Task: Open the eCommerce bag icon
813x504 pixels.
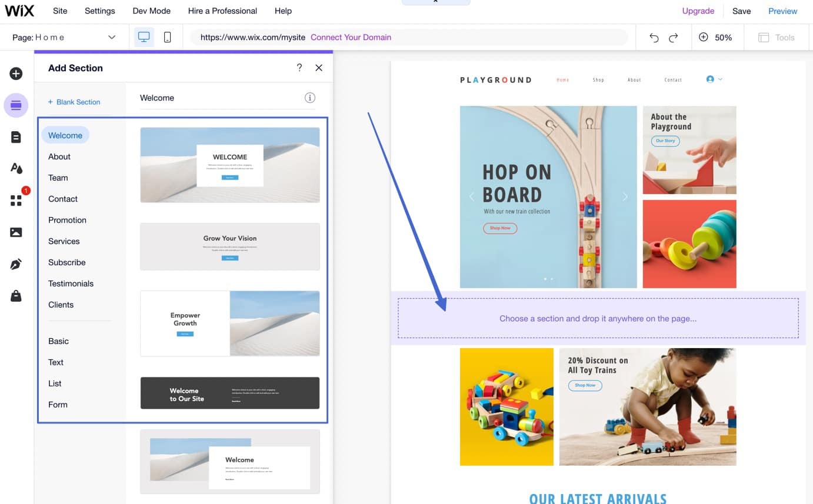Action: (x=16, y=295)
